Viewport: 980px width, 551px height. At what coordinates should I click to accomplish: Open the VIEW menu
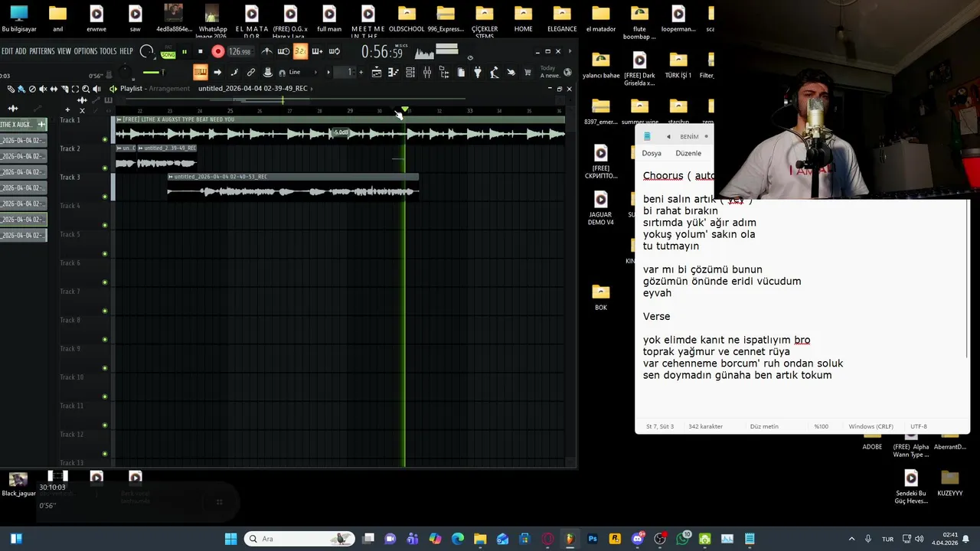[64, 51]
